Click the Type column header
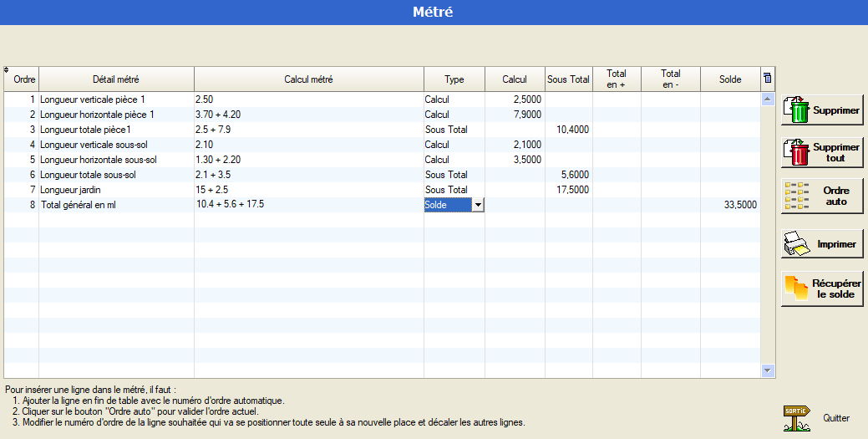 click(x=454, y=79)
